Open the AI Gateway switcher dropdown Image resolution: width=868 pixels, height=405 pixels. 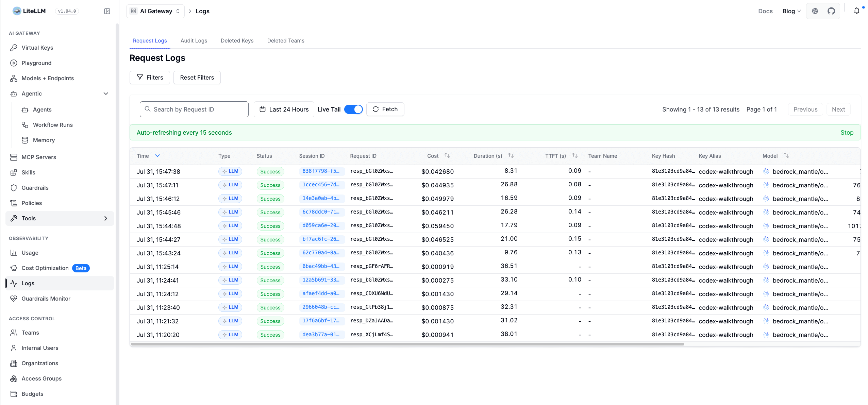click(x=155, y=11)
